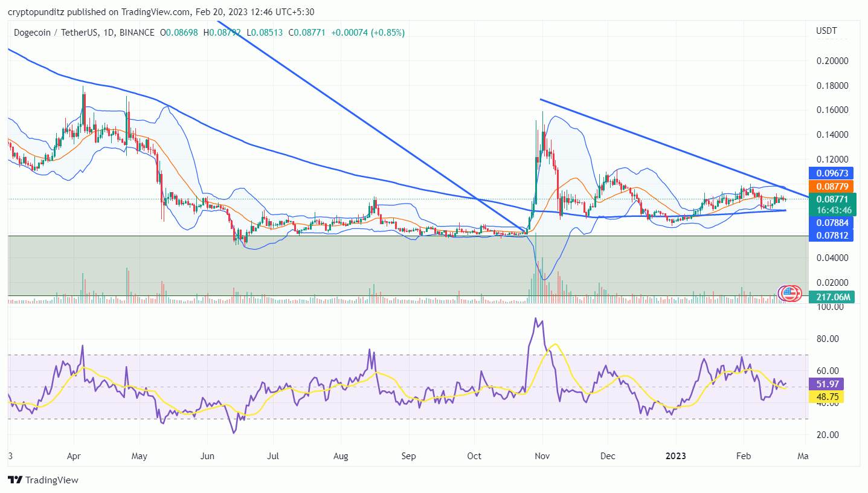The image size is (868, 493).
Task: Click the high value H0.08792
Action: (x=223, y=32)
